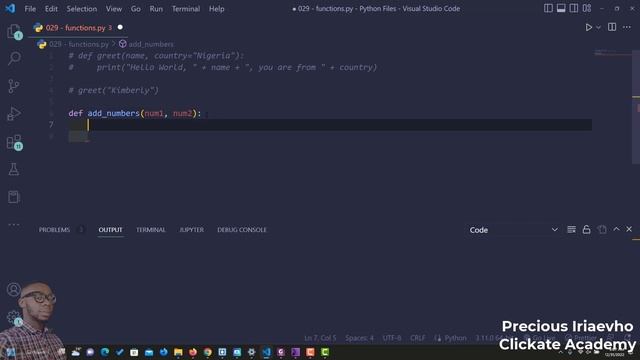Click Python language mode in status bar
640x360 pixels.
point(455,338)
